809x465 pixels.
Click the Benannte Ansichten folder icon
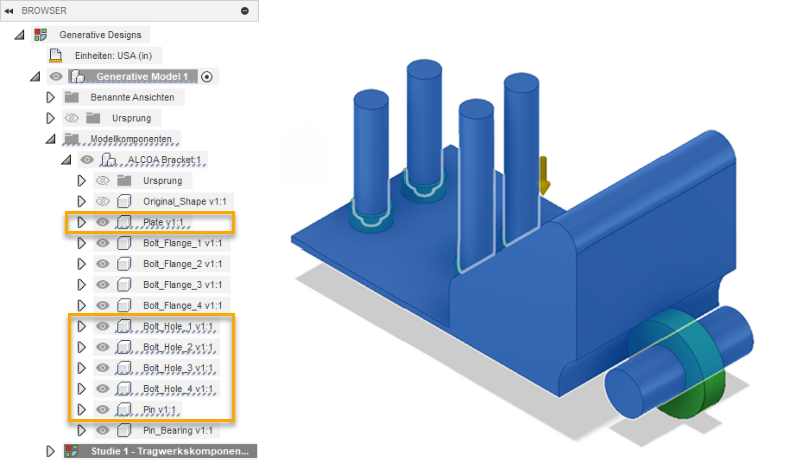(x=72, y=97)
